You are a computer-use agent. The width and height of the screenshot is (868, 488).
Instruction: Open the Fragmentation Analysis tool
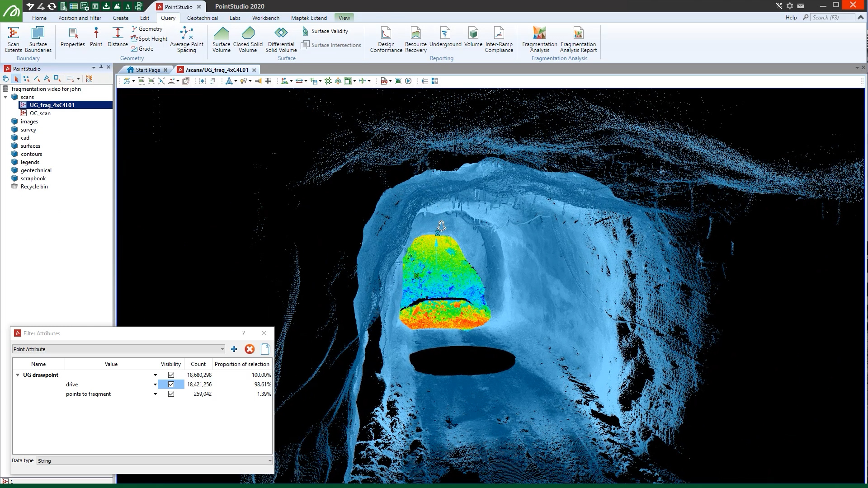point(539,39)
